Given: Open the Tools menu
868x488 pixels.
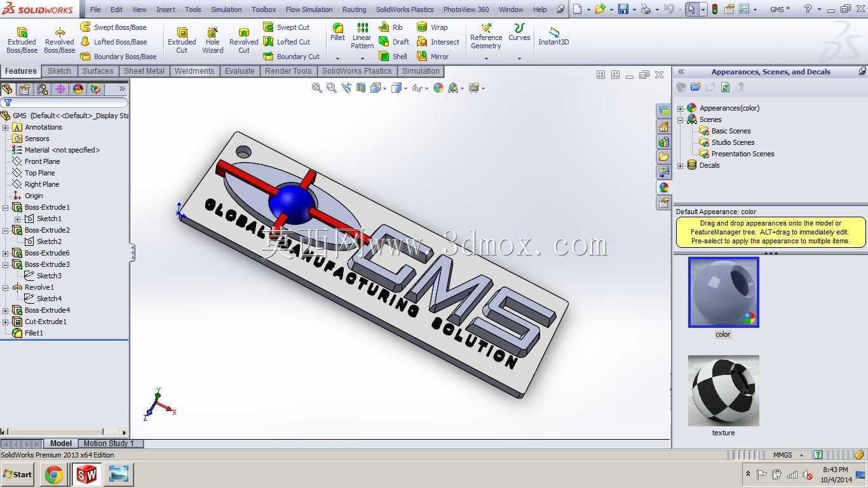Looking at the screenshot, I should coord(193,10).
